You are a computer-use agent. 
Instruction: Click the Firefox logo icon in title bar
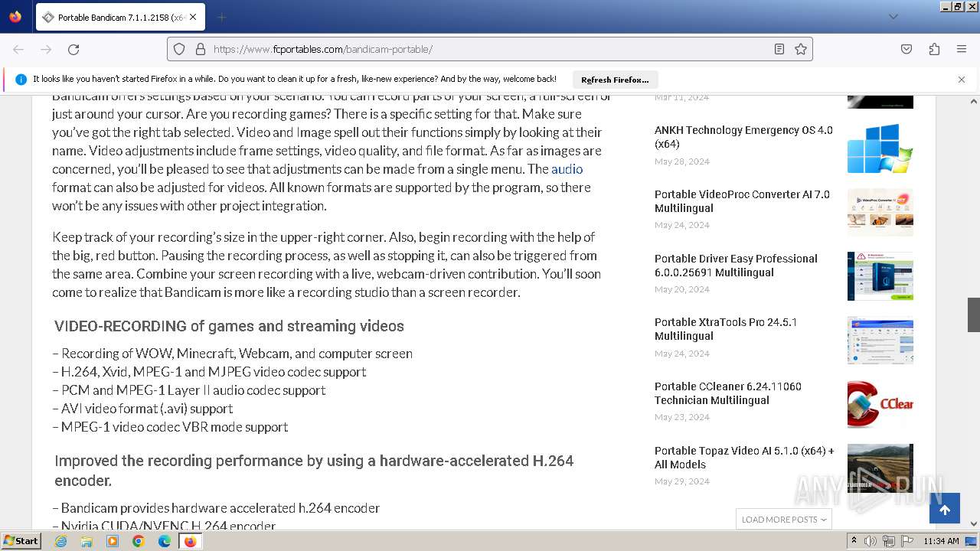tap(15, 17)
